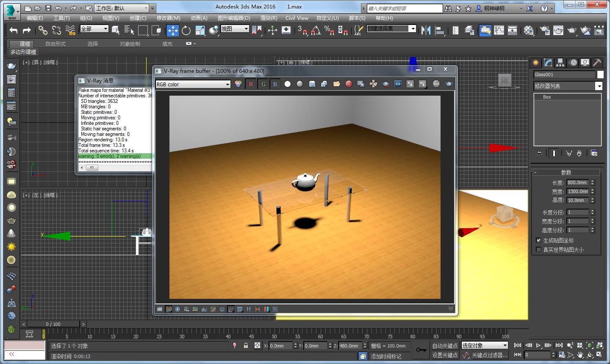Click Undo arrow in main toolbar
Screen dimensions: 610x364
[13, 30]
